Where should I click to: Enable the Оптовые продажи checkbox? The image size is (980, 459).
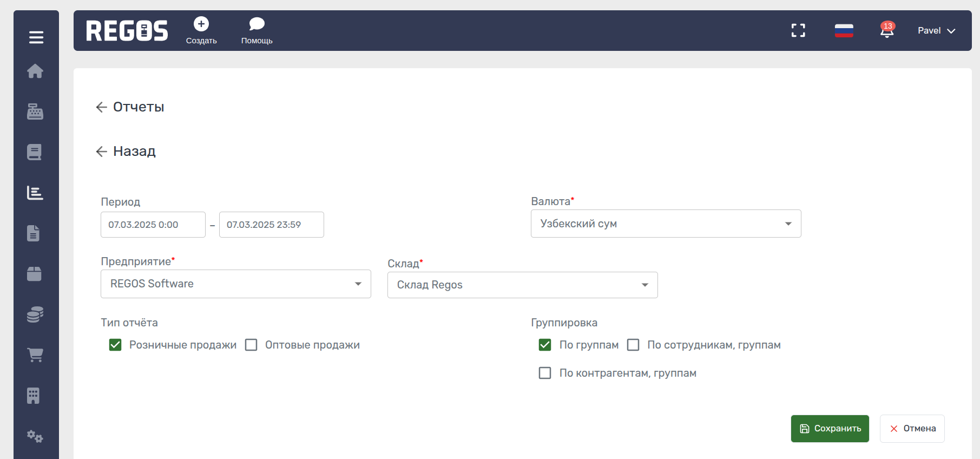[x=251, y=345]
